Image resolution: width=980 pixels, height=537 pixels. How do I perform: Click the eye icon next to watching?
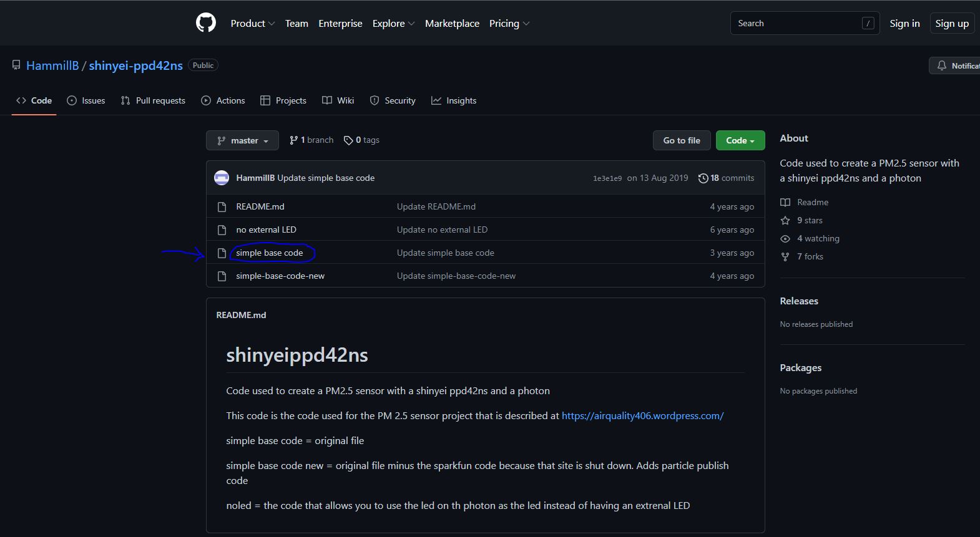pyautogui.click(x=785, y=238)
